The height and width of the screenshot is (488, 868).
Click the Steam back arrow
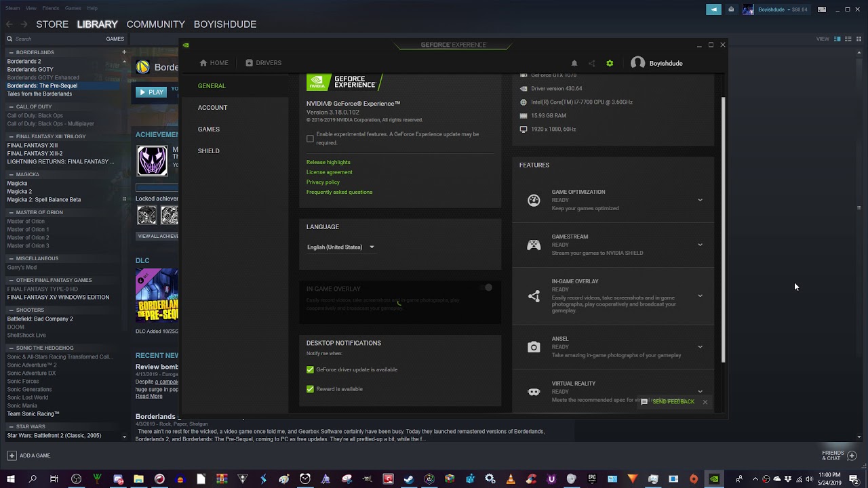pyautogui.click(x=9, y=24)
